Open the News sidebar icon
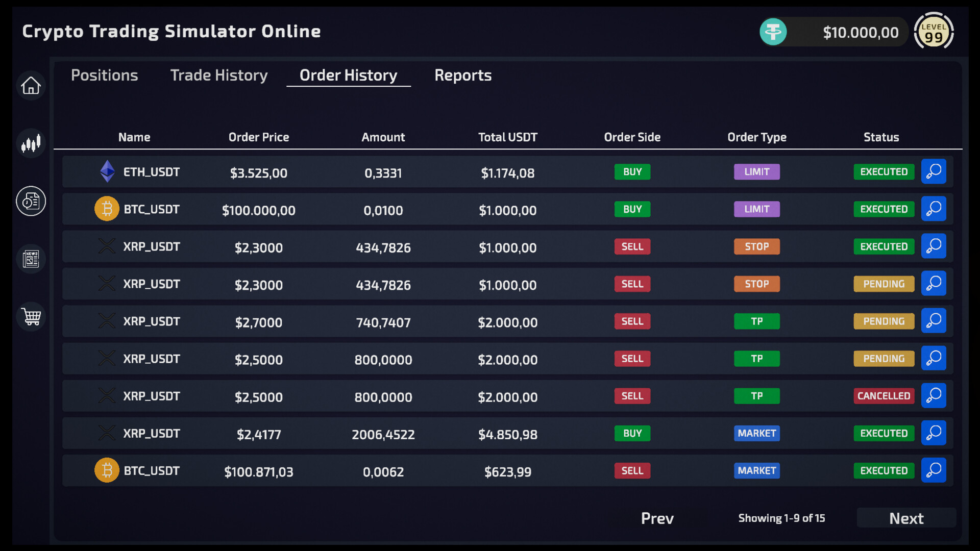This screenshot has height=551, width=980. tap(31, 259)
